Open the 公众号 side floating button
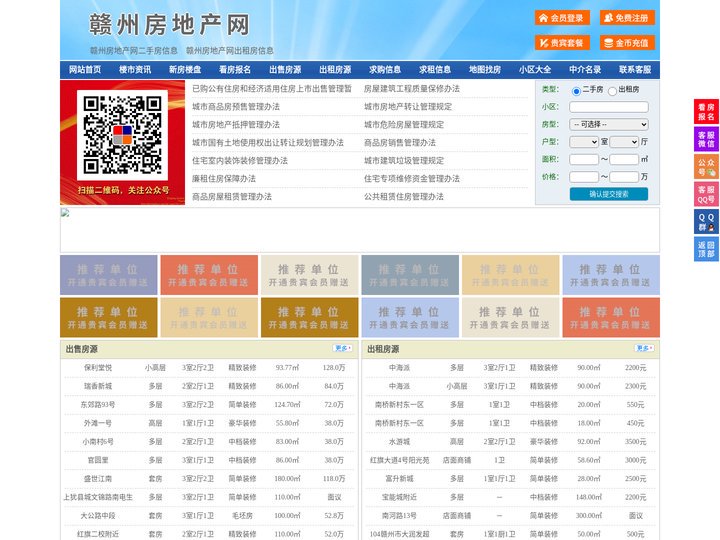The image size is (720, 540). click(706, 167)
